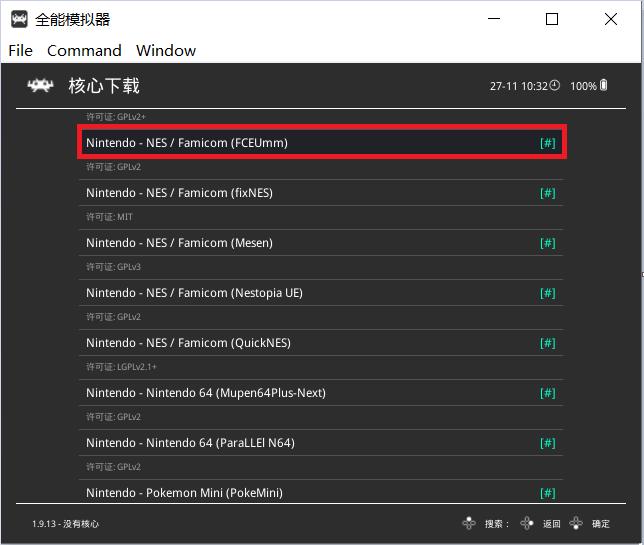Click the 27-11 10:32 date time text
The image size is (644, 545).
519,86
